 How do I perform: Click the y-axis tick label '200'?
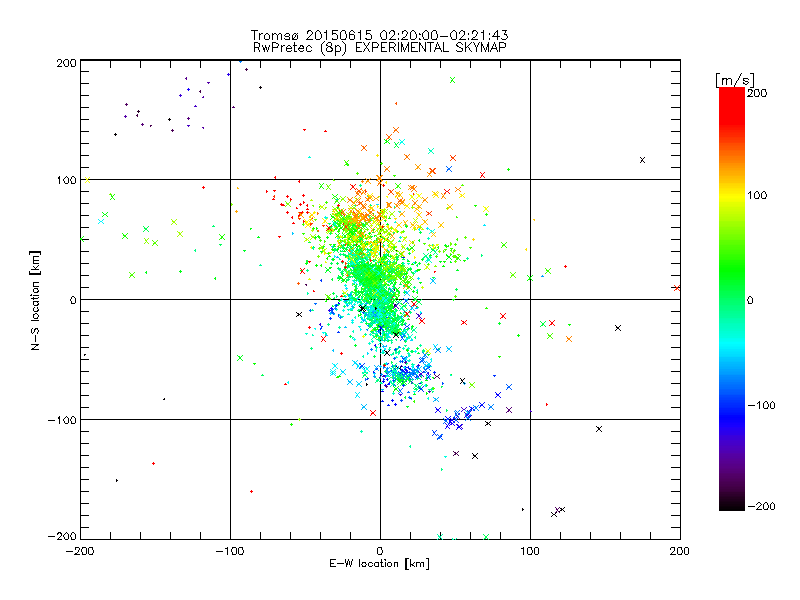pos(66,63)
